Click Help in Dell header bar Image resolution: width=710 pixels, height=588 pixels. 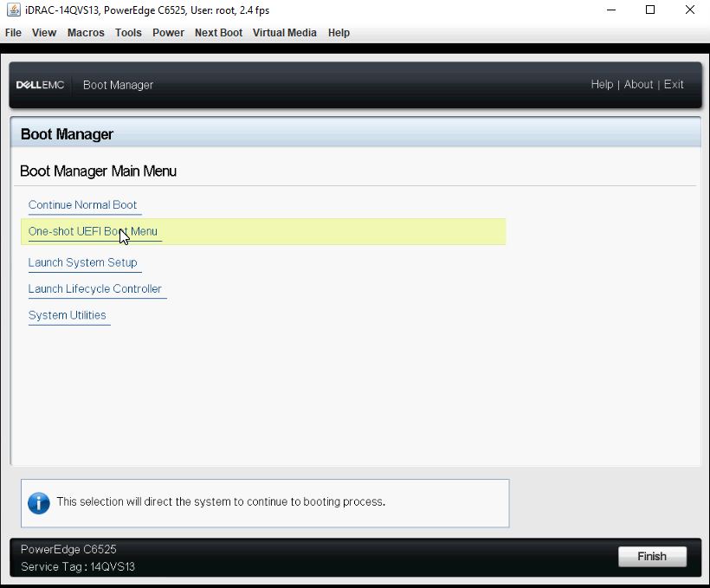pyautogui.click(x=602, y=85)
